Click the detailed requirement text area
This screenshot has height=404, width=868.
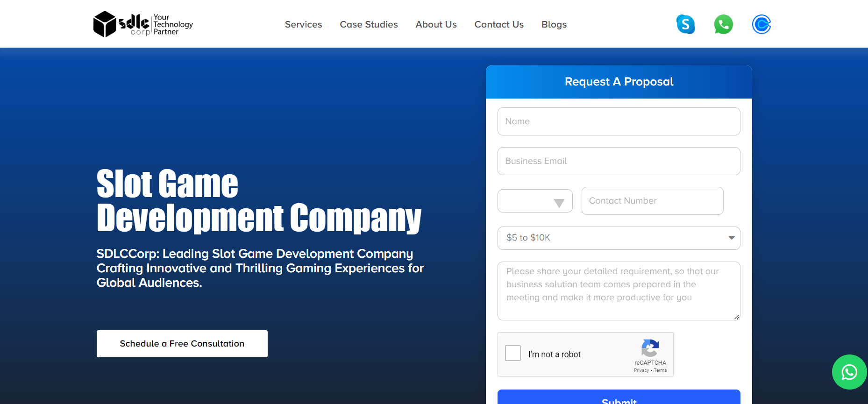(619, 291)
